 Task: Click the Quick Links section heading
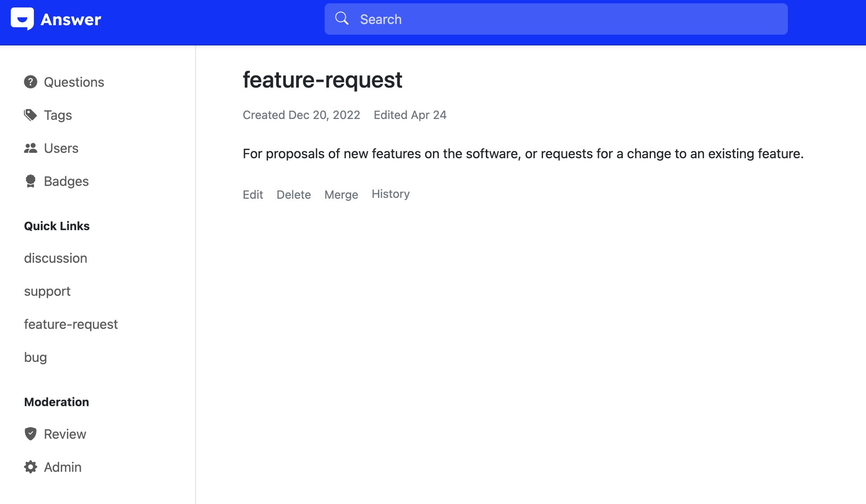tap(57, 225)
